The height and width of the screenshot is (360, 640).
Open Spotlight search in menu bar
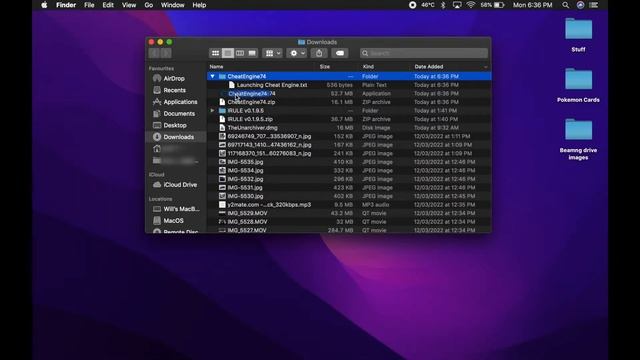pyautogui.click(x=565, y=5)
